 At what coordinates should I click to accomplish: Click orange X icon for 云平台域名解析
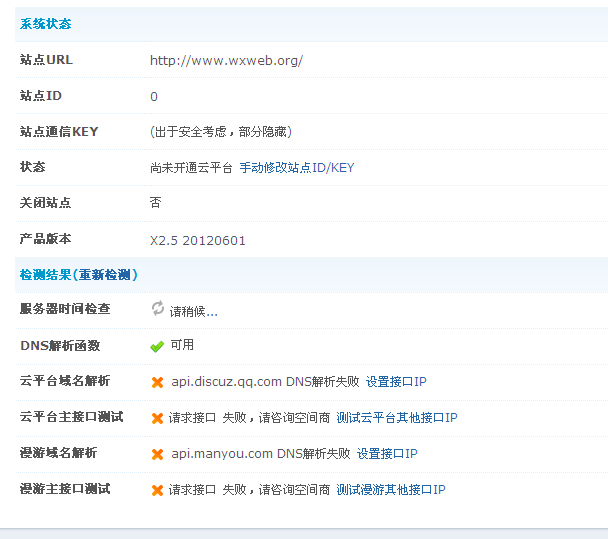click(x=157, y=382)
